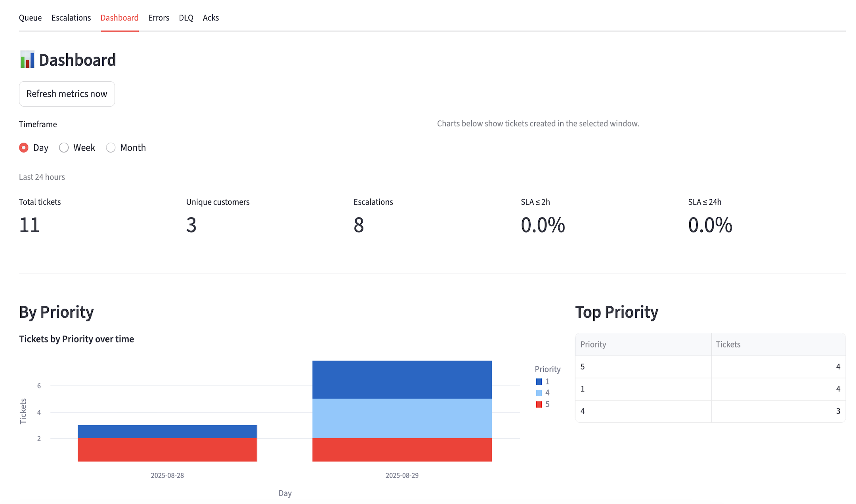Select the Month timeframe radio button

(111, 148)
